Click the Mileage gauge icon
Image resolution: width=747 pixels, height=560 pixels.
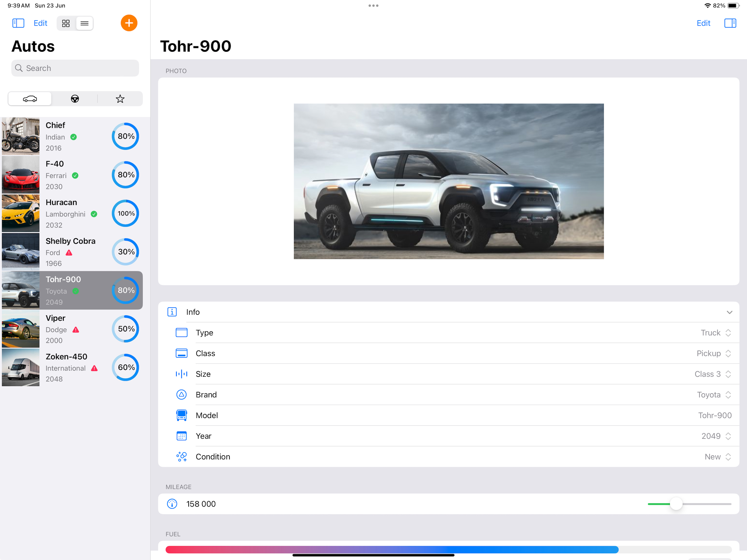click(x=172, y=504)
